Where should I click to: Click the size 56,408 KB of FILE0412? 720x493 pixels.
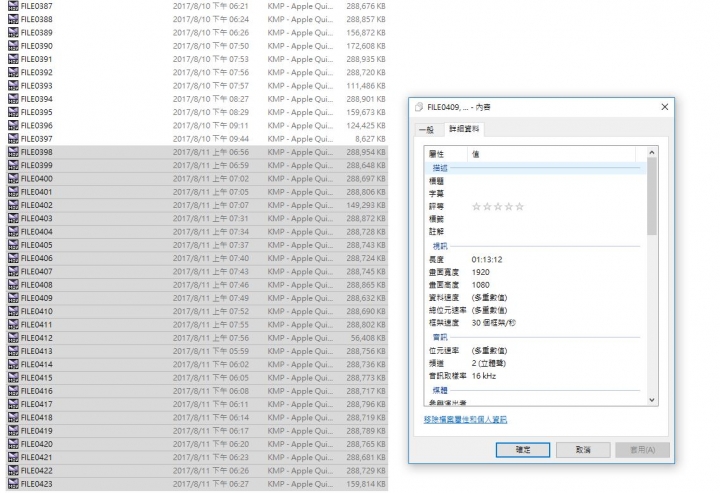click(x=368, y=338)
